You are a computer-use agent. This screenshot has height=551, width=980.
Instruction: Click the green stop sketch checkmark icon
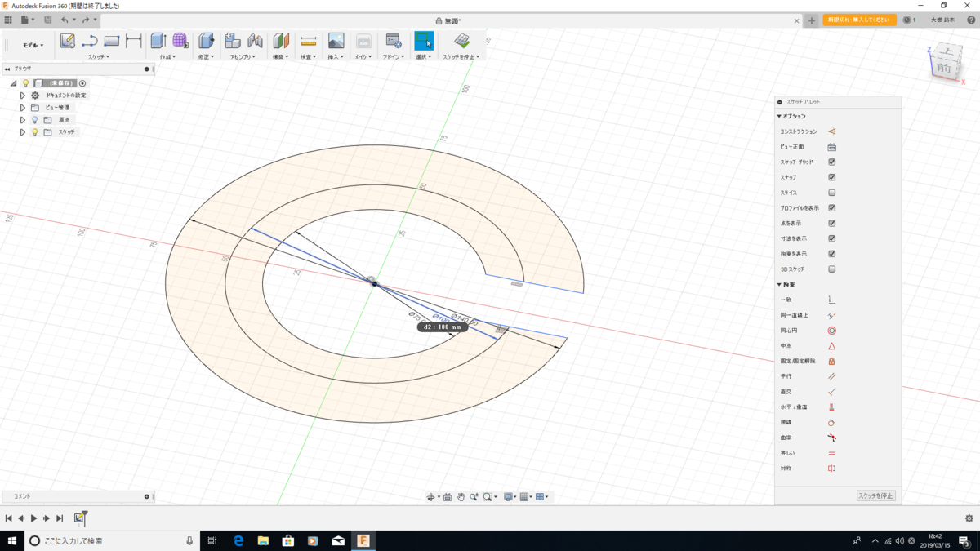tap(461, 41)
